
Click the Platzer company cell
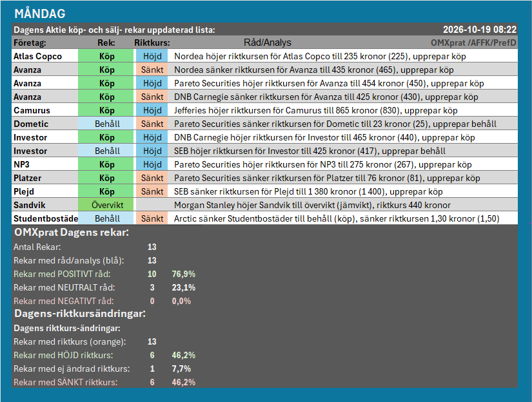44,178
